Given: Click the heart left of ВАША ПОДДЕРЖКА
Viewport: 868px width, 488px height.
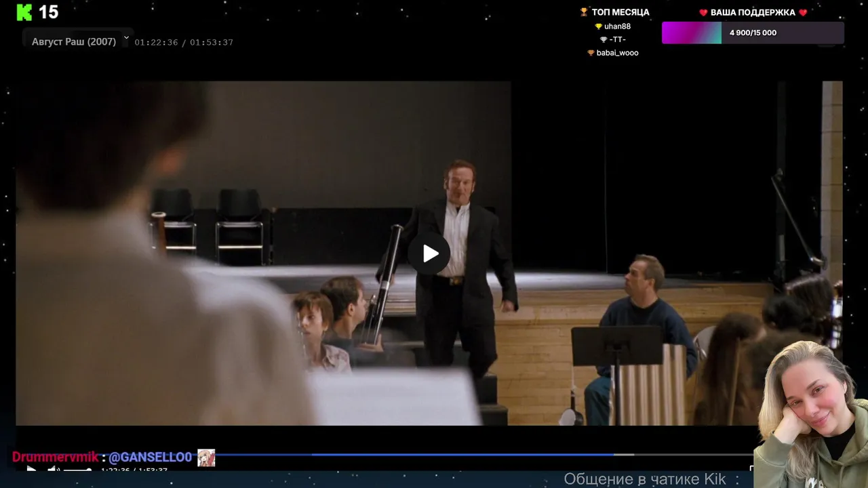Looking at the screenshot, I should tap(703, 13).
